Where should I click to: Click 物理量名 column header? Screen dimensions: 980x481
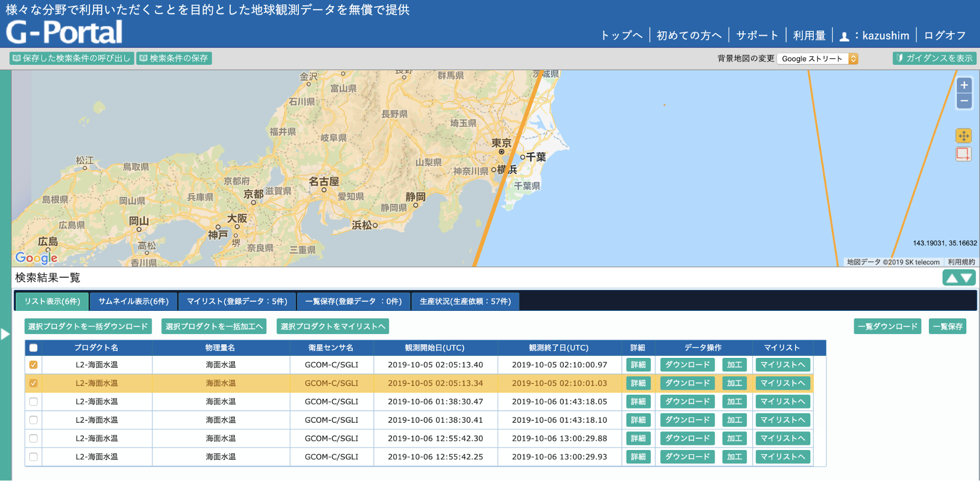pos(221,348)
